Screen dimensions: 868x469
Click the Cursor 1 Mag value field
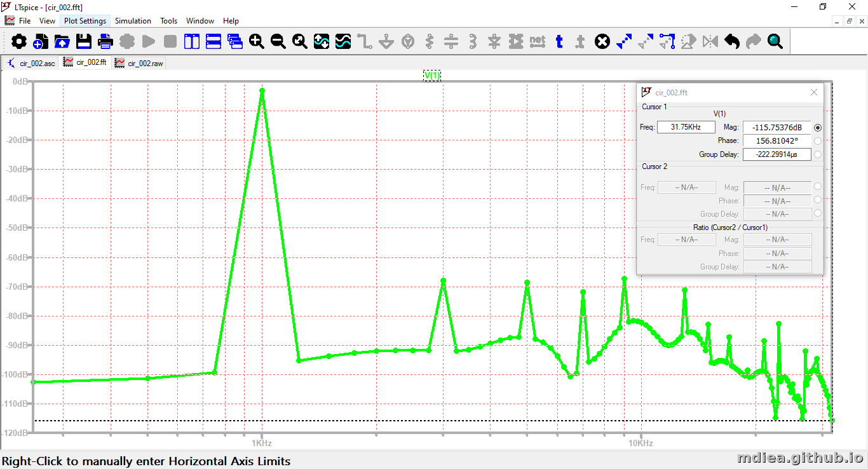click(777, 127)
